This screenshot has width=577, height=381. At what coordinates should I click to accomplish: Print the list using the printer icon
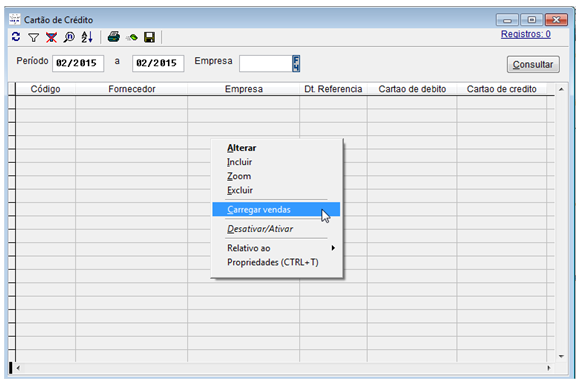pyautogui.click(x=114, y=37)
